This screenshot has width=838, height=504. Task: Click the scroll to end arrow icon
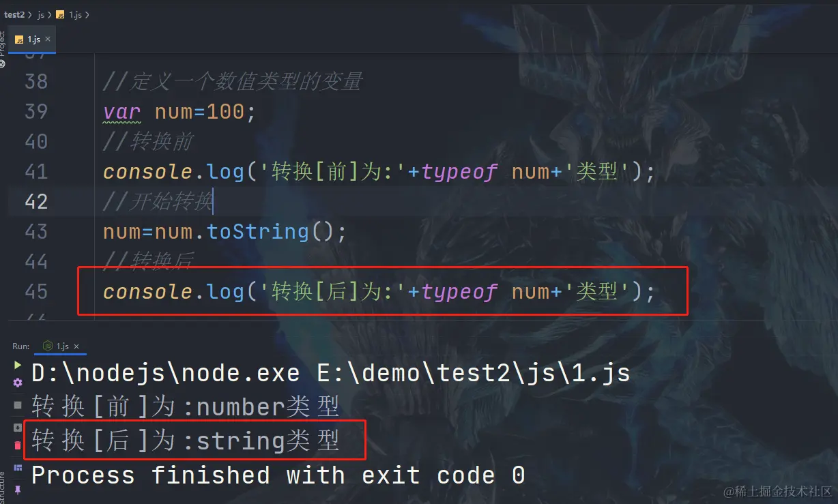point(18,428)
